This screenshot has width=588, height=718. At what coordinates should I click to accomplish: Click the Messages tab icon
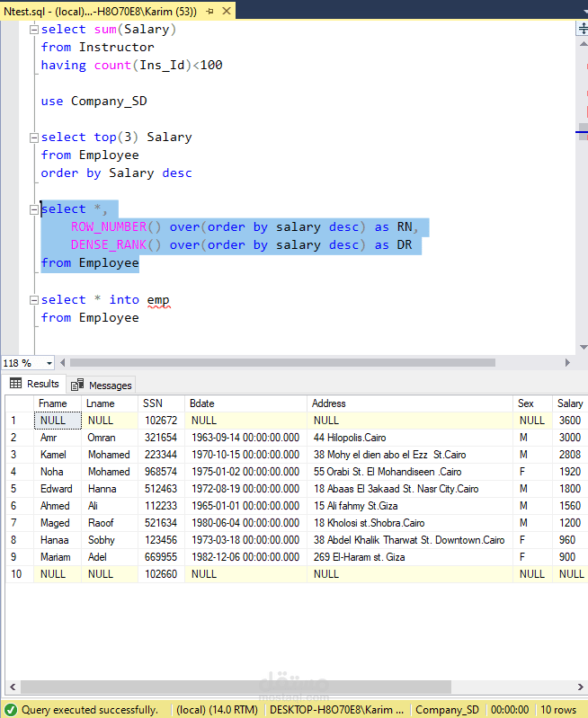pos(77,386)
